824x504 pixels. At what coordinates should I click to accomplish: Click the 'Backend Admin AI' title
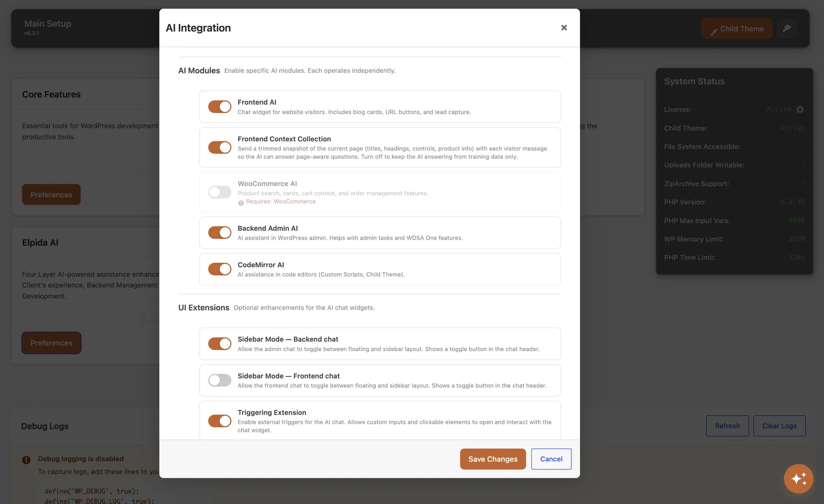click(x=268, y=228)
